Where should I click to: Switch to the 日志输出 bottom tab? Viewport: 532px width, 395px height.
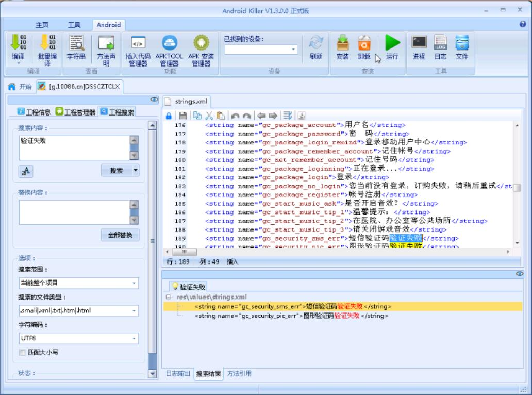178,374
